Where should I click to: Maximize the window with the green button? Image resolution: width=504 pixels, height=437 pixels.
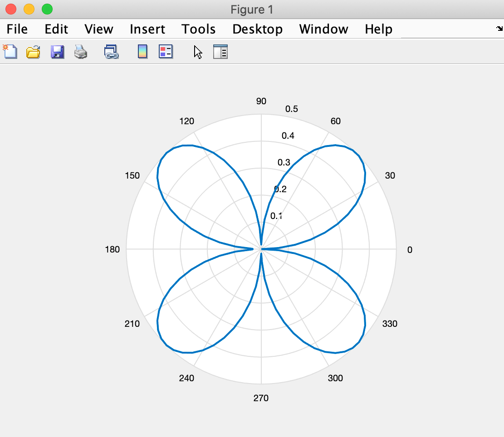click(x=47, y=9)
